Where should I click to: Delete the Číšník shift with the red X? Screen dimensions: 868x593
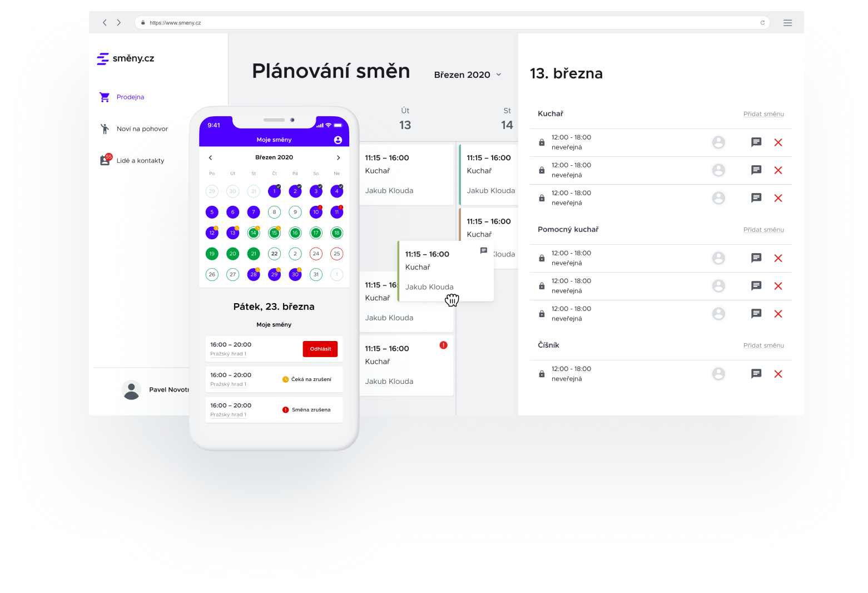778,374
